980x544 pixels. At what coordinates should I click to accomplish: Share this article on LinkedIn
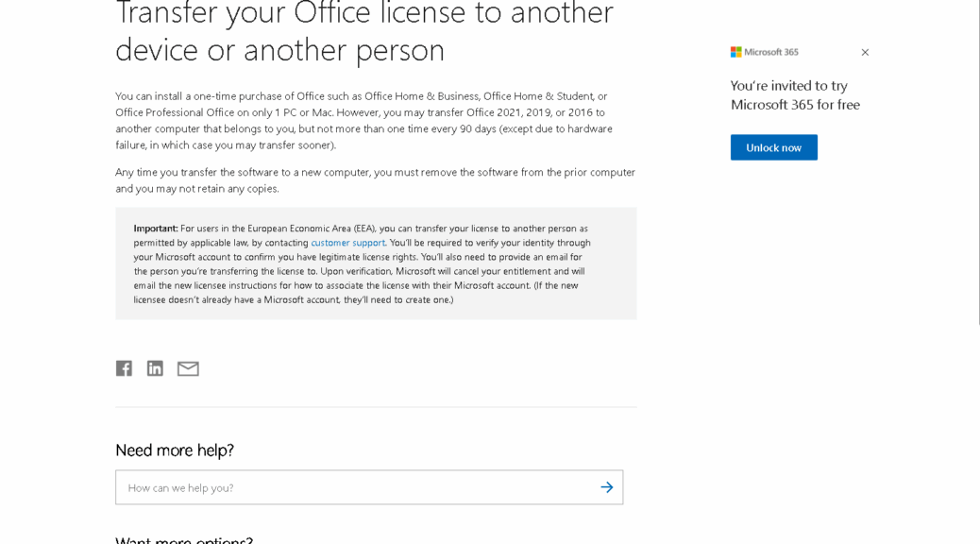point(155,368)
